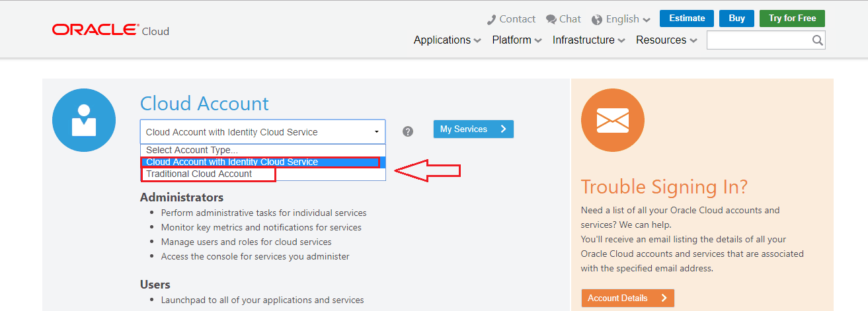Click the Account Details button
This screenshot has width=868, height=311.
(627, 298)
